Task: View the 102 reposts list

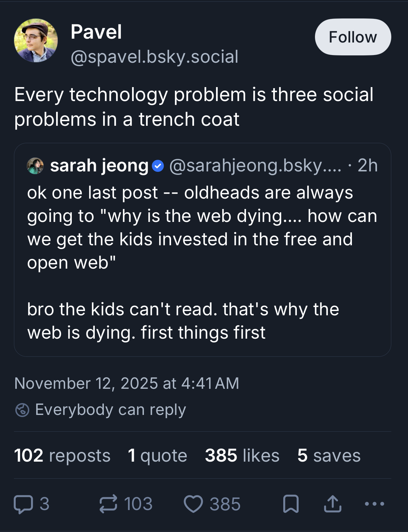Action: pos(62,455)
